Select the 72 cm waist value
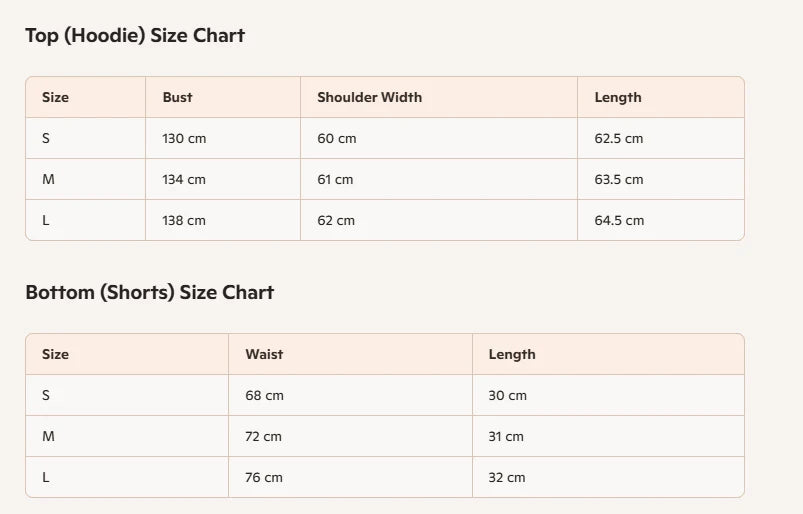 pos(263,437)
